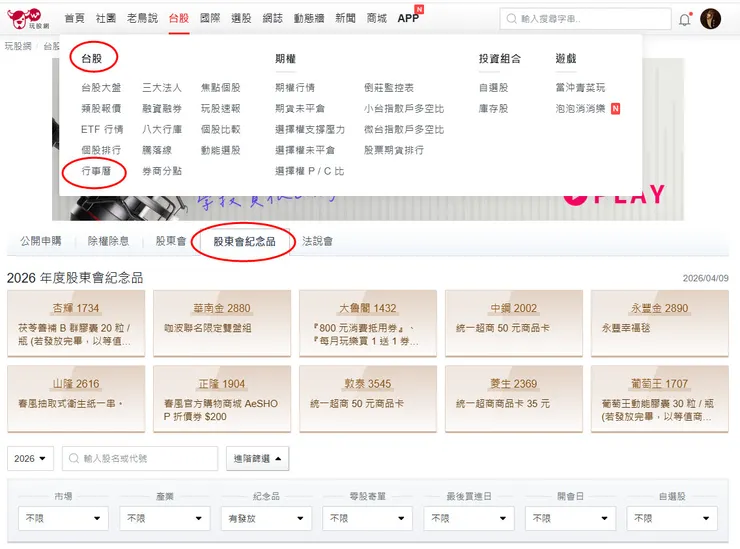Open 倒莊監控表 menu link
Screen dimensions: 740x549
pyautogui.click(x=389, y=88)
